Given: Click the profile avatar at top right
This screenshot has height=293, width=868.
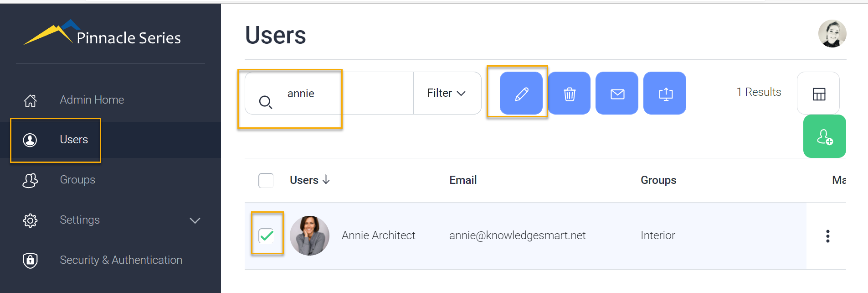Looking at the screenshot, I should point(832,34).
